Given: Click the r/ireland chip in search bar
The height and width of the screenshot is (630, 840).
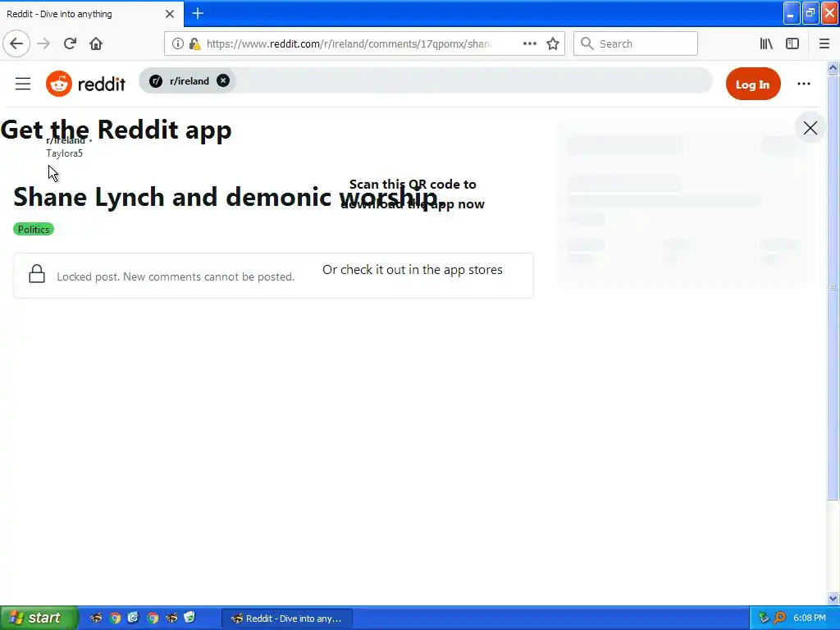Looking at the screenshot, I should point(188,81).
